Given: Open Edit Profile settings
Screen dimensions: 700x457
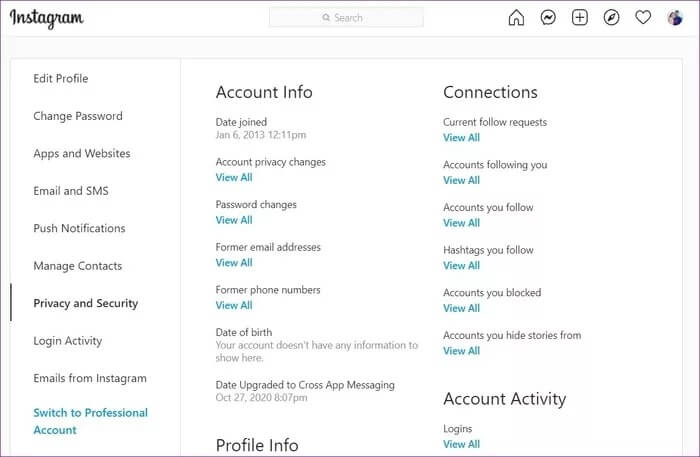Looking at the screenshot, I should (61, 79).
